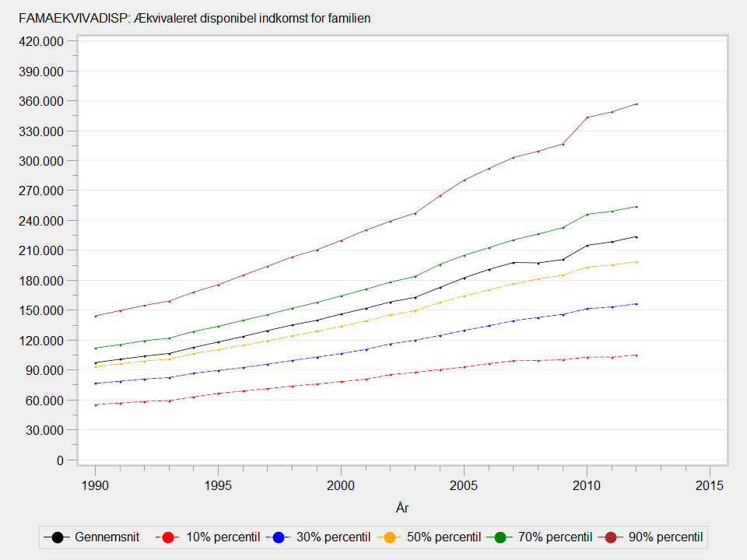
Task: Click the "90% percentil" legend text label
Action: [x=665, y=537]
